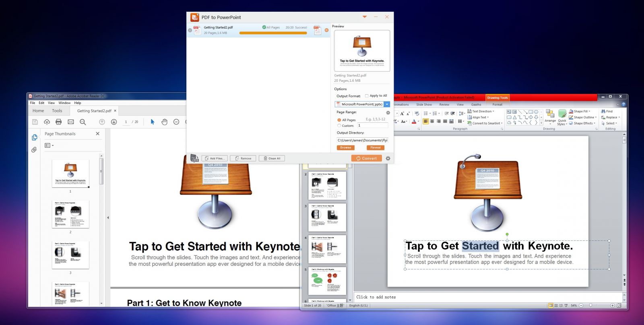Click the upload-to-cloud icon in Acrobat
Screen dimensions: 644x325
point(47,122)
